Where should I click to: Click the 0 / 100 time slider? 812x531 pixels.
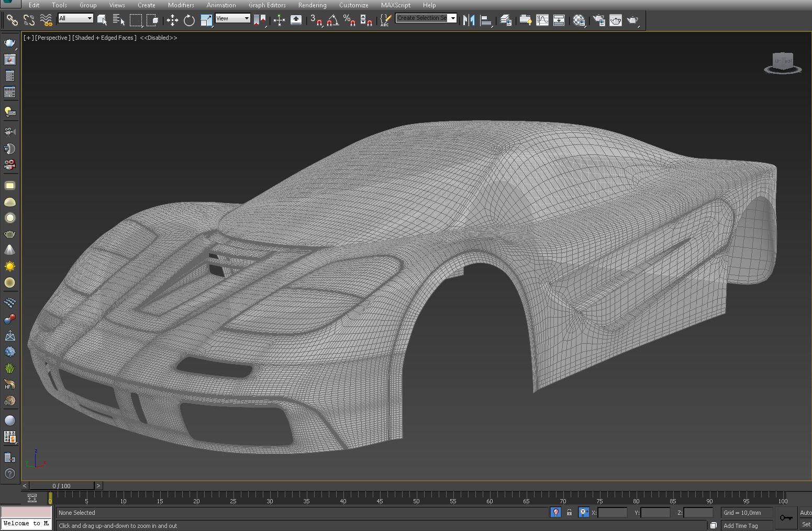tap(62, 486)
